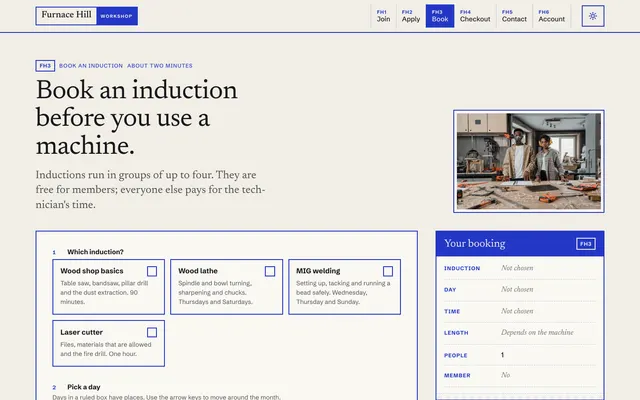Click Wood lathe description 'Spindle and bowl turning'

pyautogui.click(x=216, y=293)
